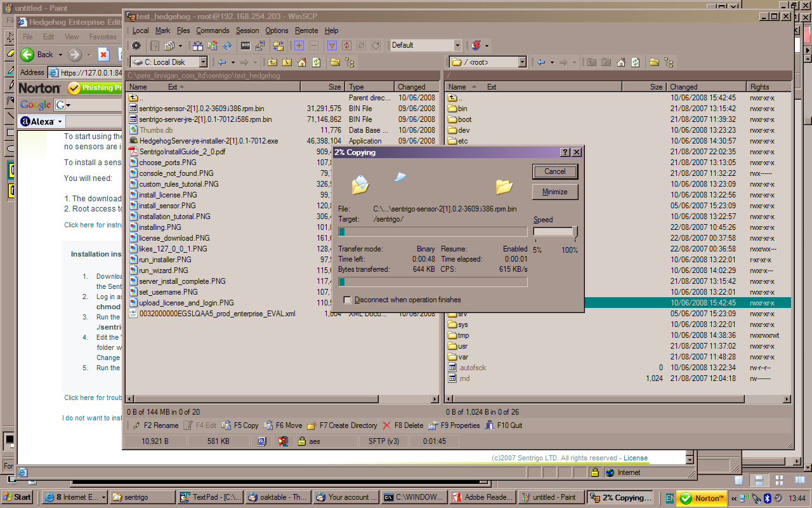
Task: Click the Synchronize directories icon
Action: coord(213,45)
